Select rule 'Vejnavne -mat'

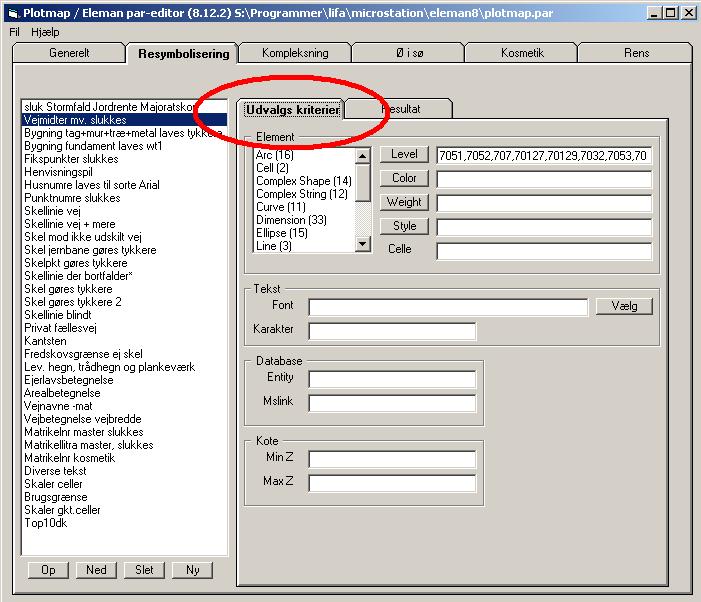point(124,406)
